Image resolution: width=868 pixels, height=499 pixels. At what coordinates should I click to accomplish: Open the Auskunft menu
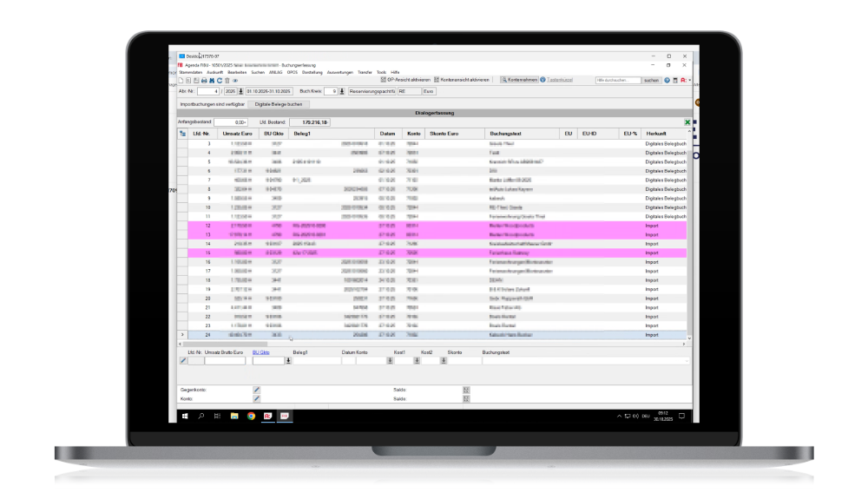pos(214,73)
